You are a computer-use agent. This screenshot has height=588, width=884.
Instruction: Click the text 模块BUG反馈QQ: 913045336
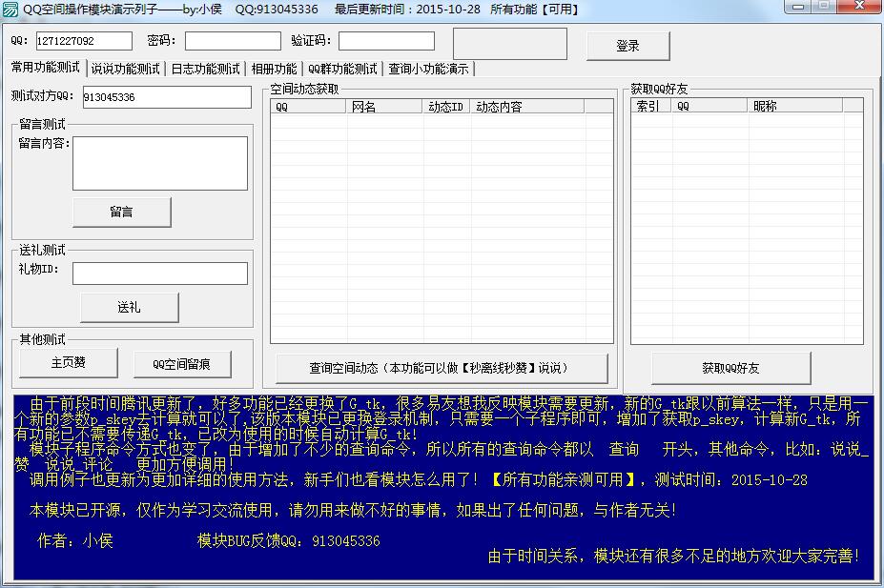point(289,540)
